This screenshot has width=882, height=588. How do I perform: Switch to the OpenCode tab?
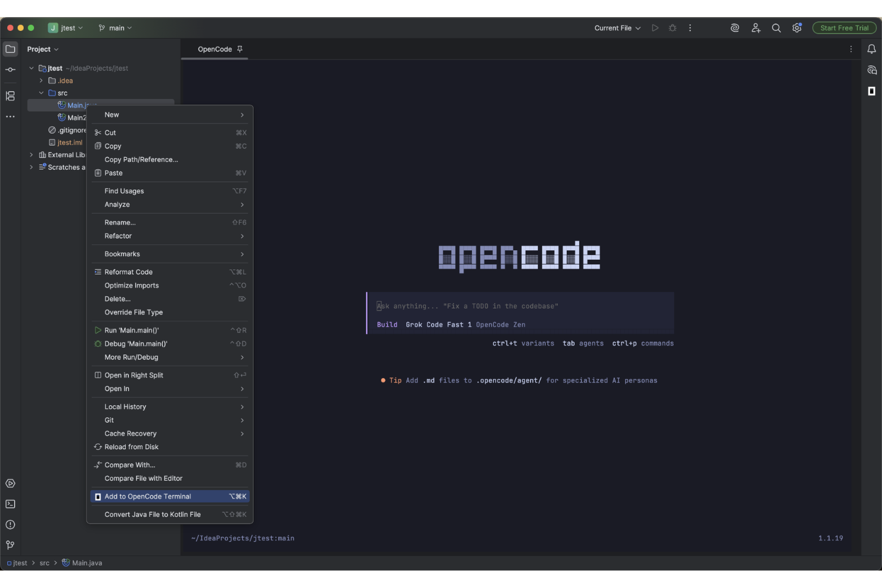215,49
